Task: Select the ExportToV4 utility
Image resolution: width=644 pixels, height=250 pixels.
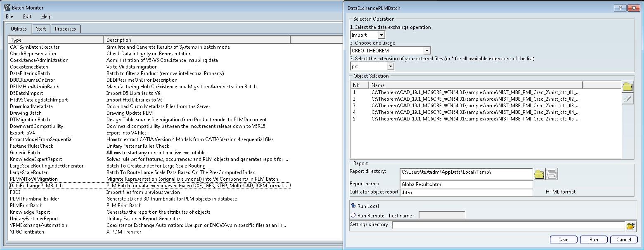Action: (22, 133)
